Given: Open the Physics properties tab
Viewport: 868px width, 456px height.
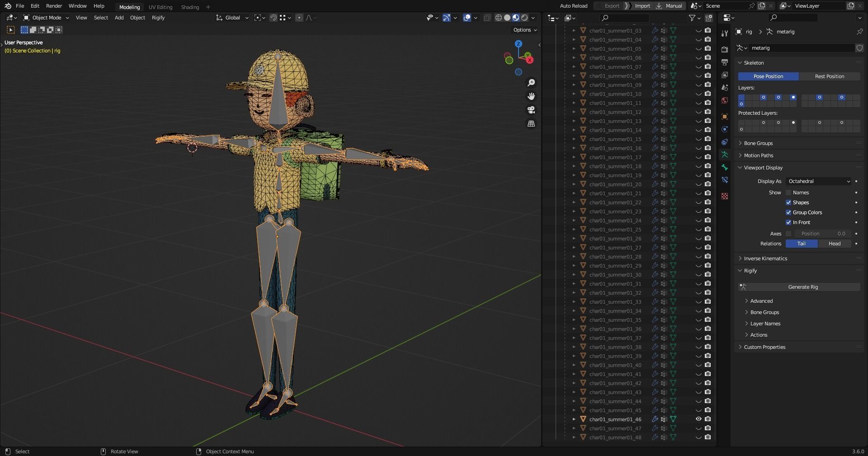Looking at the screenshot, I should click(x=725, y=129).
